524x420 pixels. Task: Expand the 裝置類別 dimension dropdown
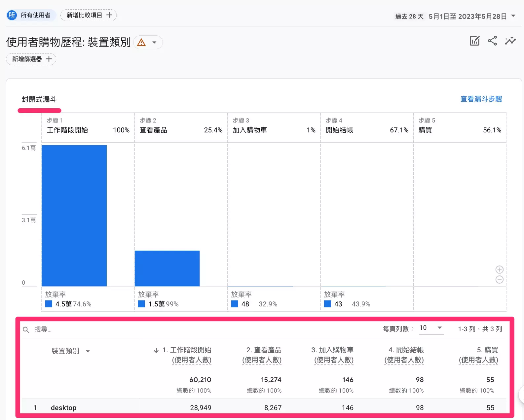[x=88, y=351]
